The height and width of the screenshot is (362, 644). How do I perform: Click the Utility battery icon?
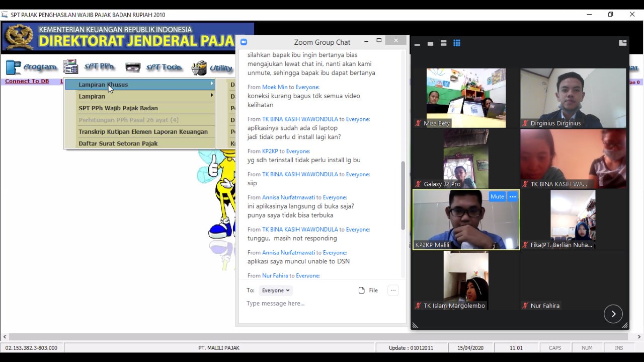tap(199, 67)
